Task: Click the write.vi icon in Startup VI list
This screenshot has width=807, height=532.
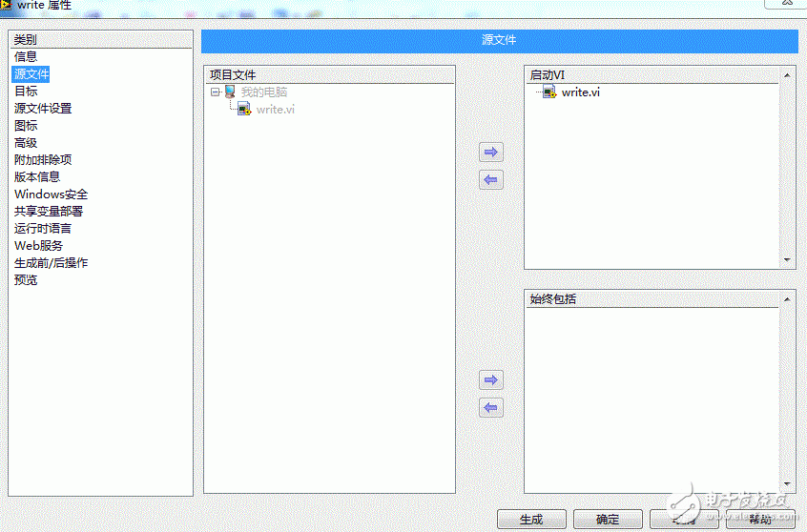Action: [549, 92]
